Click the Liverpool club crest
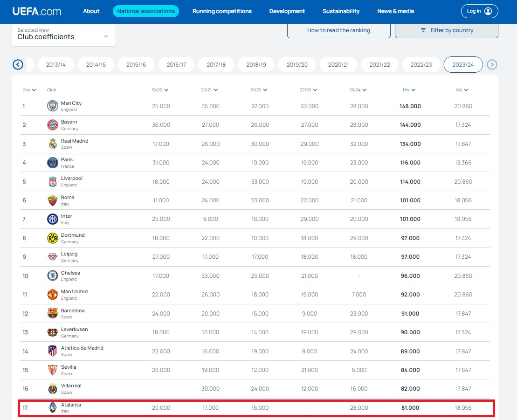Viewport: 517px width, 420px height. pos(53,182)
